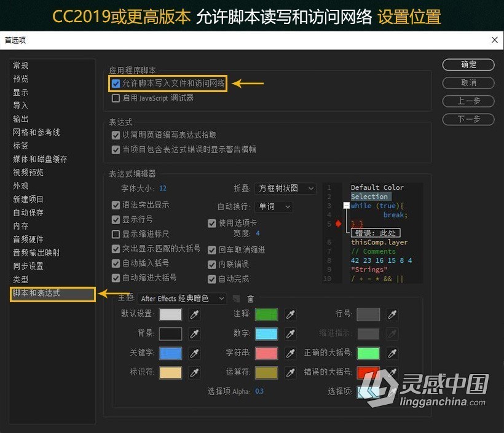Screen dimensions: 504x433
Task: Toggle 回车取消缩进 checkbox
Action: click(212, 250)
